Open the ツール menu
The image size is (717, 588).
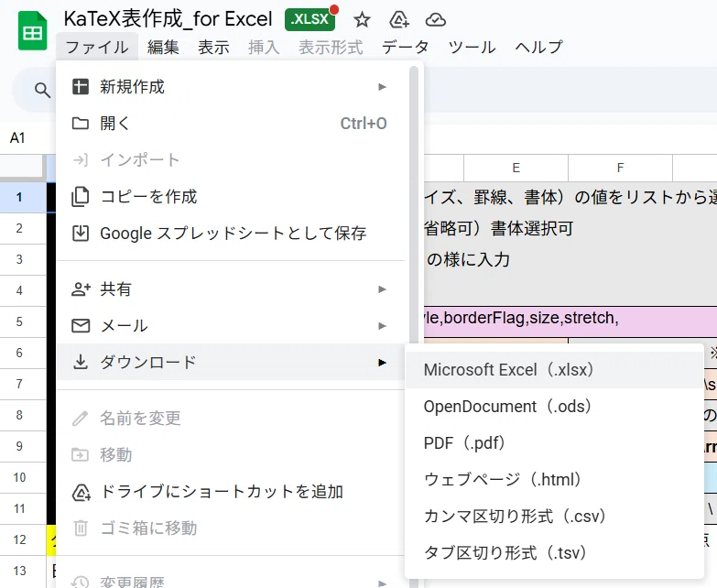[x=472, y=47]
